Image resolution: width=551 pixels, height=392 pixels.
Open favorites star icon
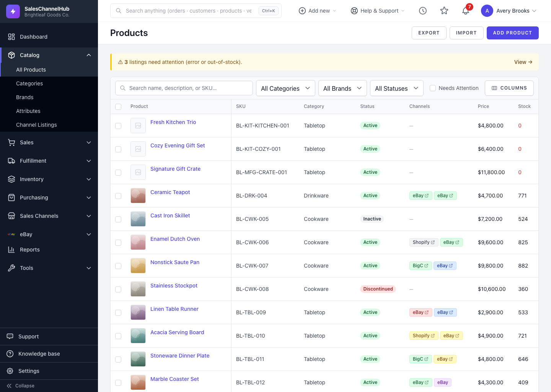444,11
